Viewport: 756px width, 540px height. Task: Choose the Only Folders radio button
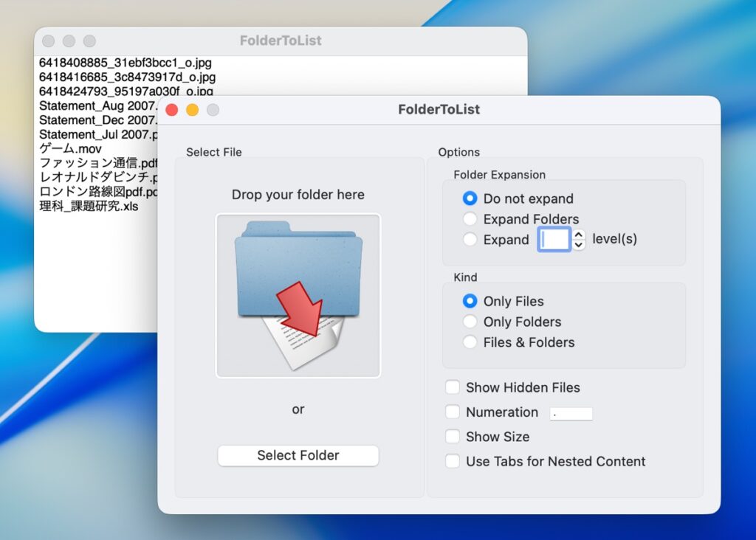[x=470, y=322]
